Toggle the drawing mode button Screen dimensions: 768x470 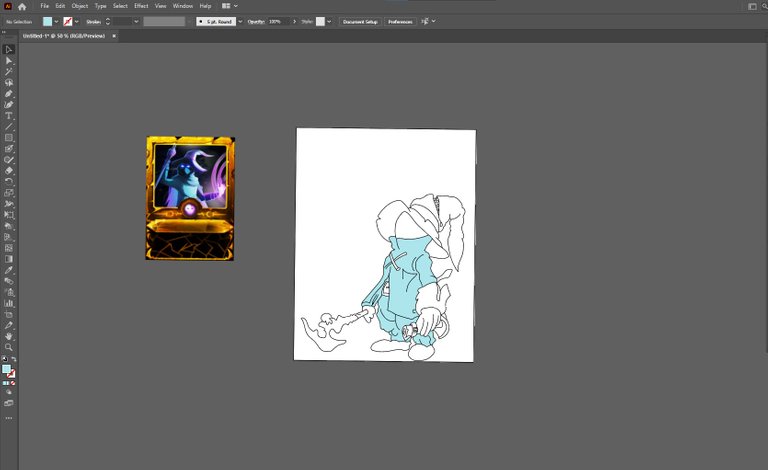click(9, 392)
